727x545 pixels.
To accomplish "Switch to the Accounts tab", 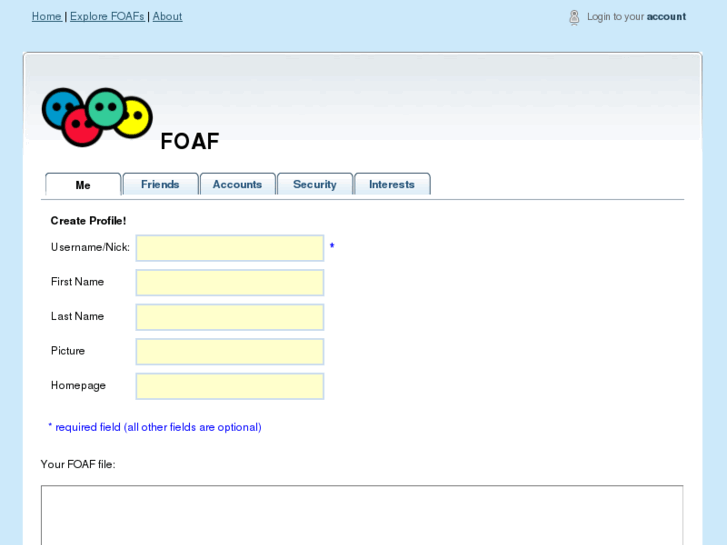I will (237, 184).
